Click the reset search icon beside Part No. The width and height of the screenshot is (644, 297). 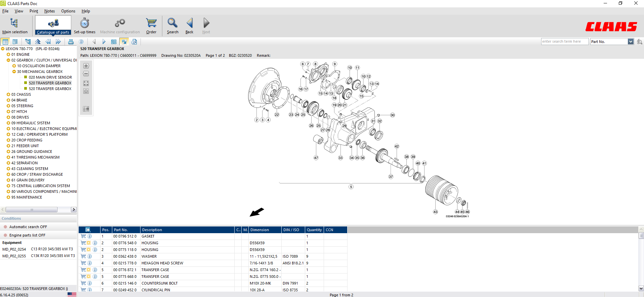click(639, 42)
